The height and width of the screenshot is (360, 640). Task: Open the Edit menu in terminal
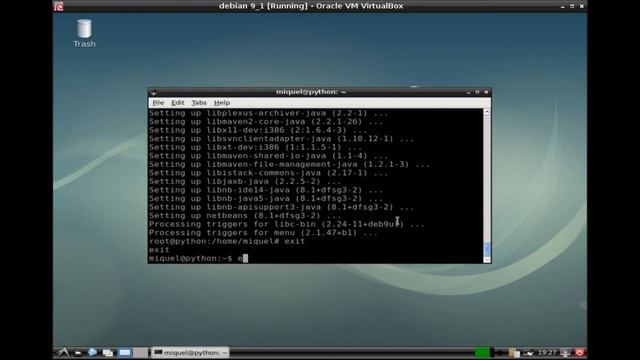(x=178, y=103)
